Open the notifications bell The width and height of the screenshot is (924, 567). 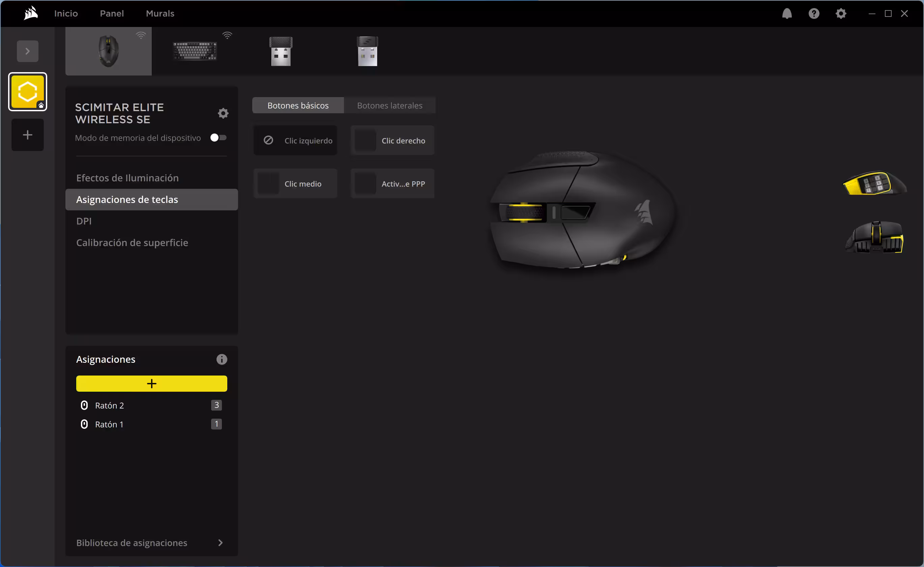[x=787, y=13]
